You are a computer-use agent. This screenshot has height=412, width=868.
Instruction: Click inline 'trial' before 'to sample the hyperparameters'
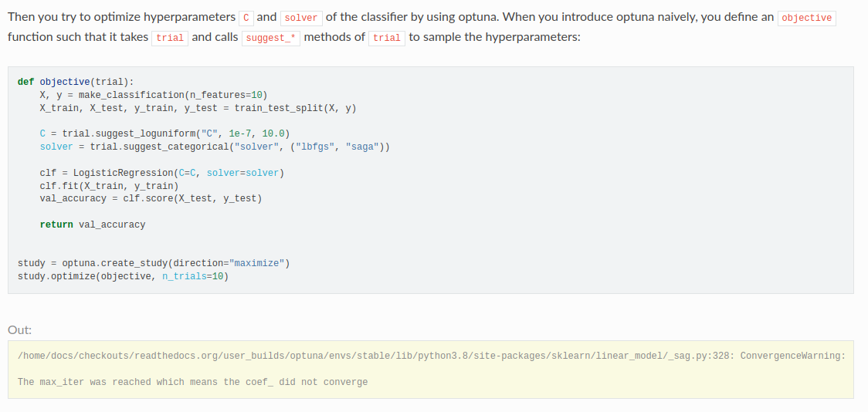[x=387, y=38]
